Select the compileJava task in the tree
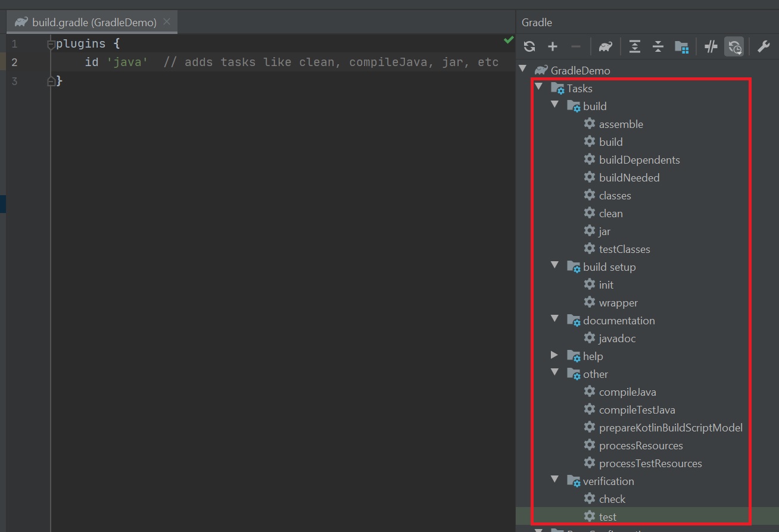The height and width of the screenshot is (532, 779). tap(627, 392)
